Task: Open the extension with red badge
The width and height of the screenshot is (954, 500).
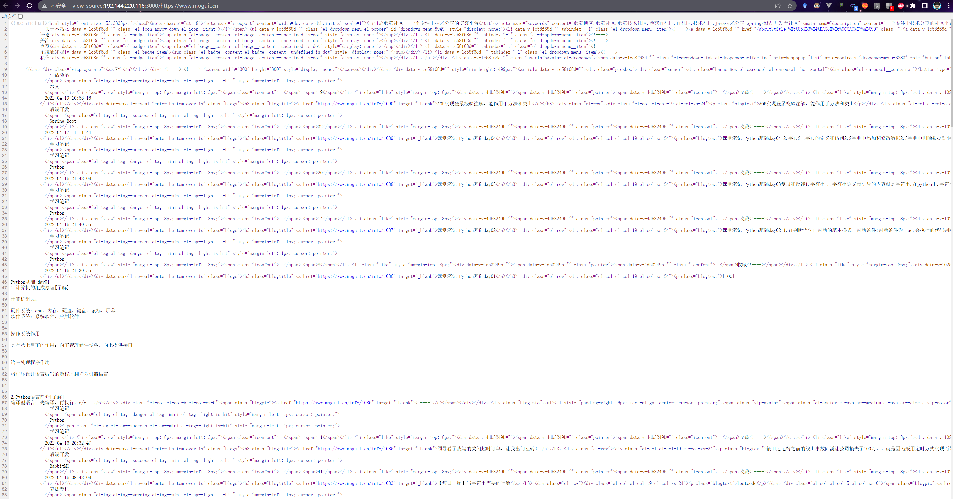Action: [x=890, y=7]
